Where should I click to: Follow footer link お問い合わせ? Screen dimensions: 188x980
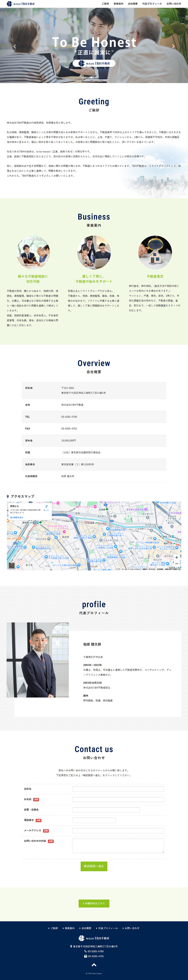pyautogui.click(x=131, y=928)
